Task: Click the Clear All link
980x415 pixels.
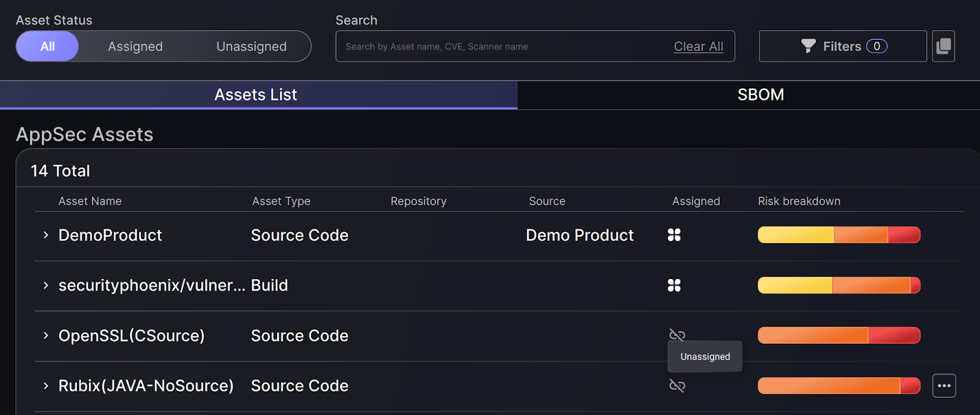Action: pos(698,46)
